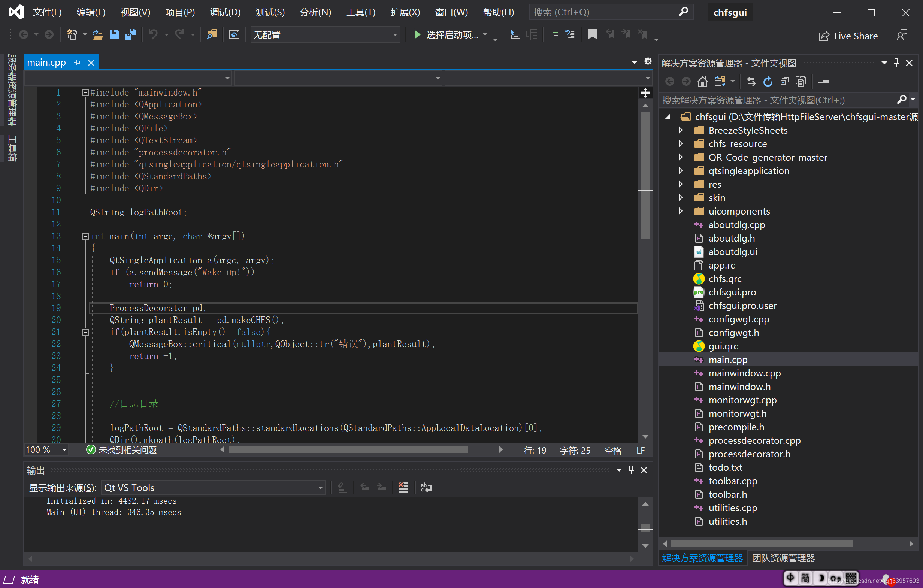
Task: Switch to the 团队资源管理器 tab
Action: (783, 558)
